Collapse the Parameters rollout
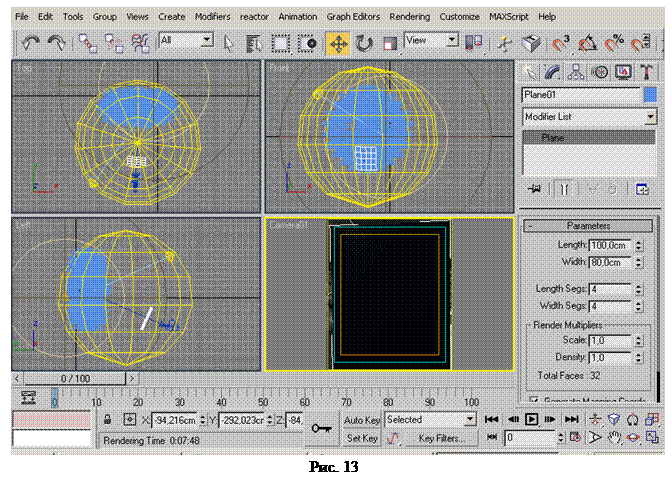The height and width of the screenshot is (484, 672). (x=588, y=226)
